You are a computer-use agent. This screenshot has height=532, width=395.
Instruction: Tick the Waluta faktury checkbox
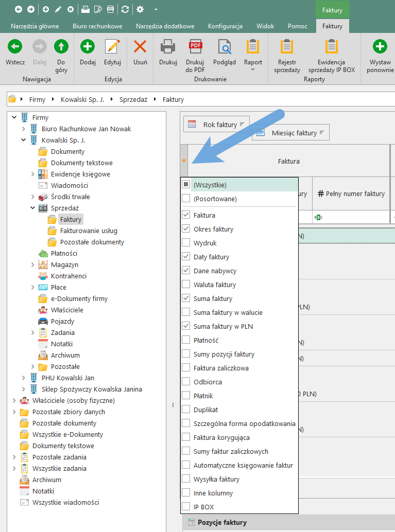click(x=186, y=285)
